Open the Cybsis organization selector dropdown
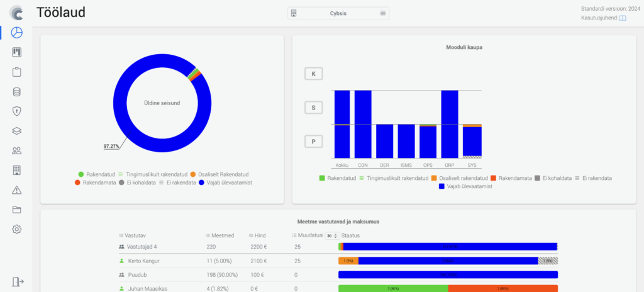The height and width of the screenshot is (292, 644). click(x=338, y=13)
